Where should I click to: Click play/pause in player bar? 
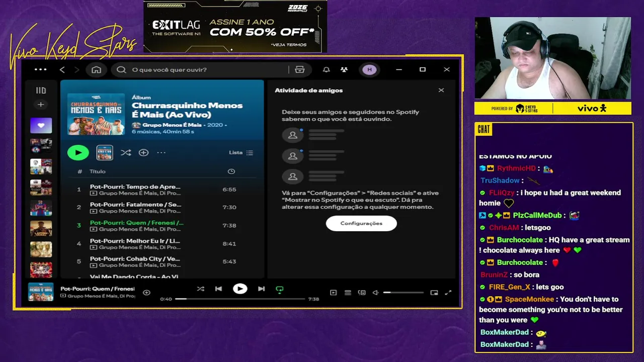(240, 289)
